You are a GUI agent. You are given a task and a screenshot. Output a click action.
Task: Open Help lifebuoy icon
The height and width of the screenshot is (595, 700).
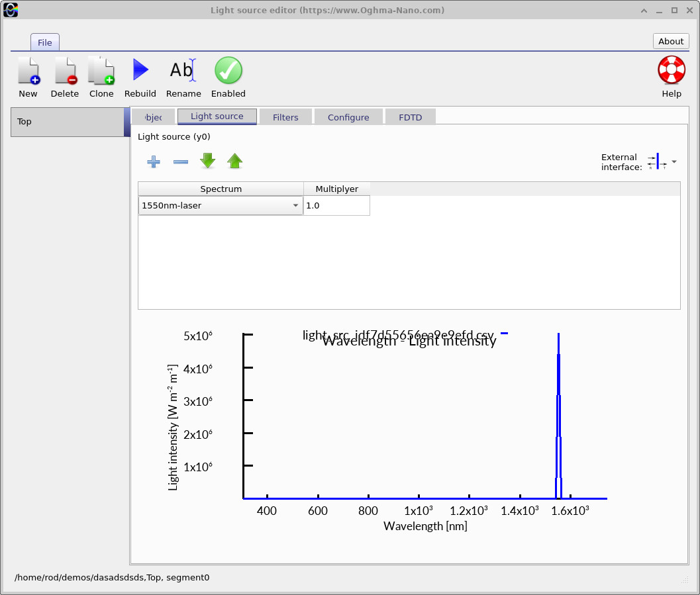(x=671, y=70)
